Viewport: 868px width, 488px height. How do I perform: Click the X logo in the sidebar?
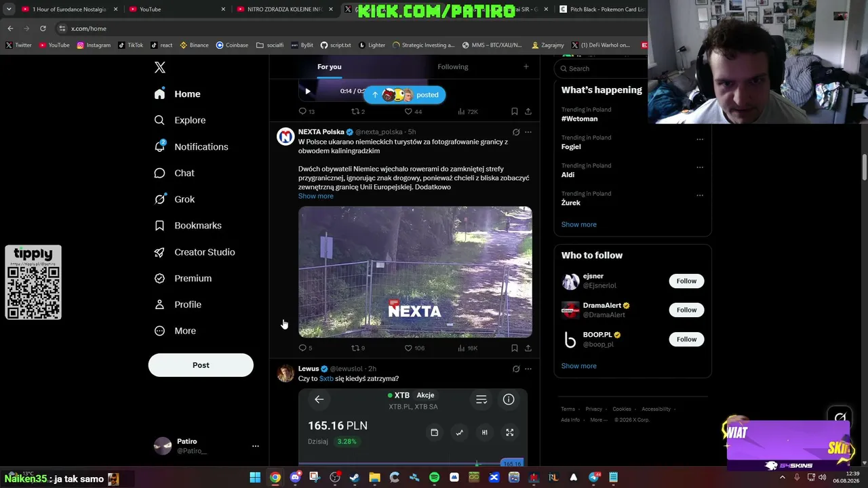[160, 67]
